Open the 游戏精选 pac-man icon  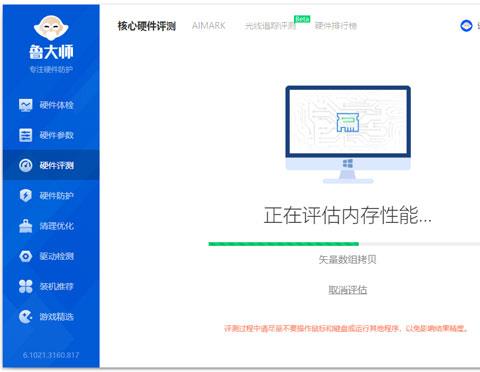tap(26, 317)
